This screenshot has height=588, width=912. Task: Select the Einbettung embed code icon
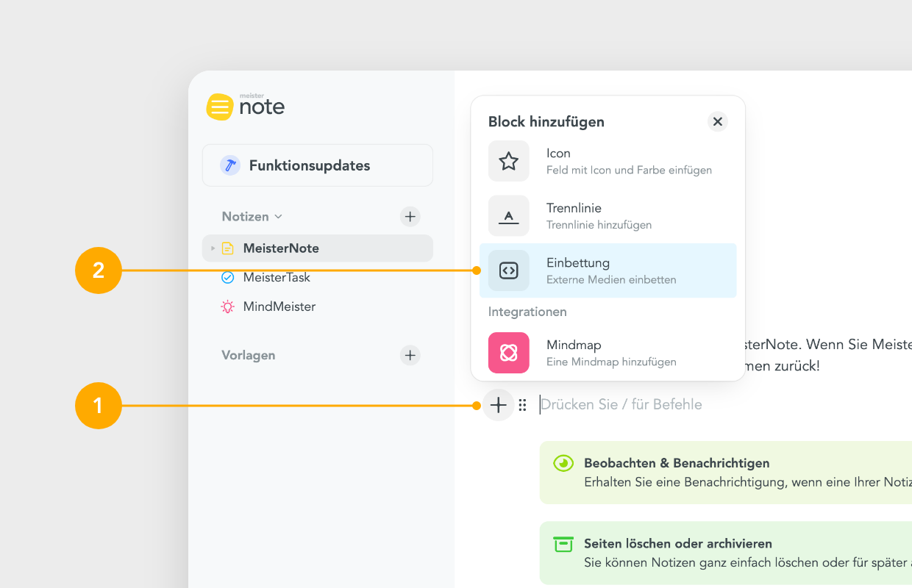tap(509, 270)
